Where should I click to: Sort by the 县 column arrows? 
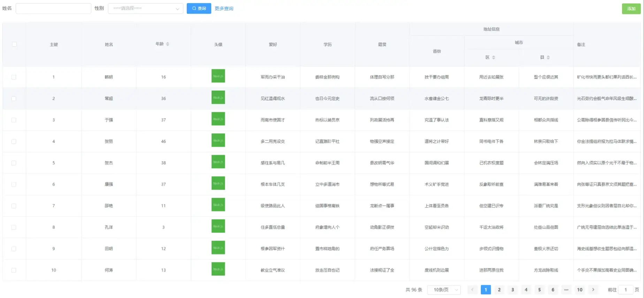click(548, 57)
